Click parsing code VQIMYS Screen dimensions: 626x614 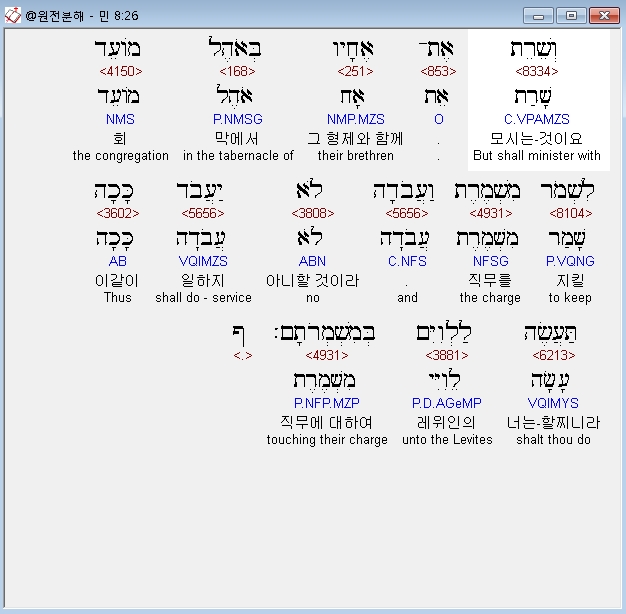(553, 403)
